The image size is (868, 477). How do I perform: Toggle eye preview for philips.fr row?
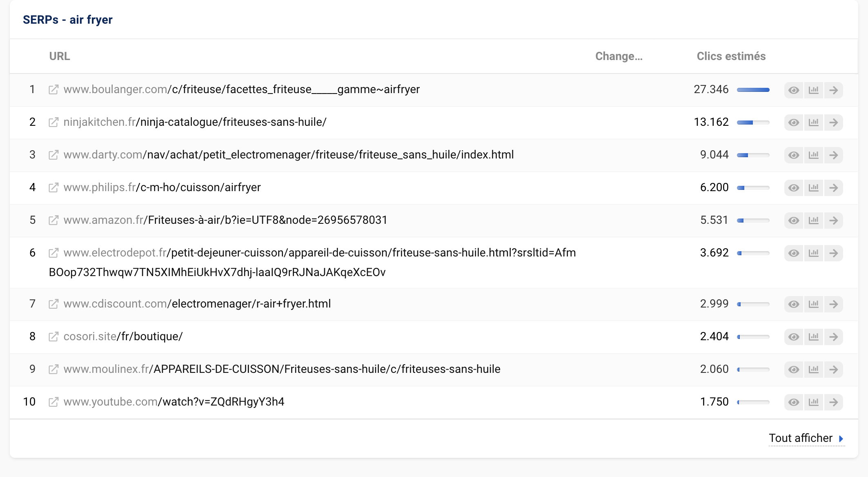tap(794, 187)
